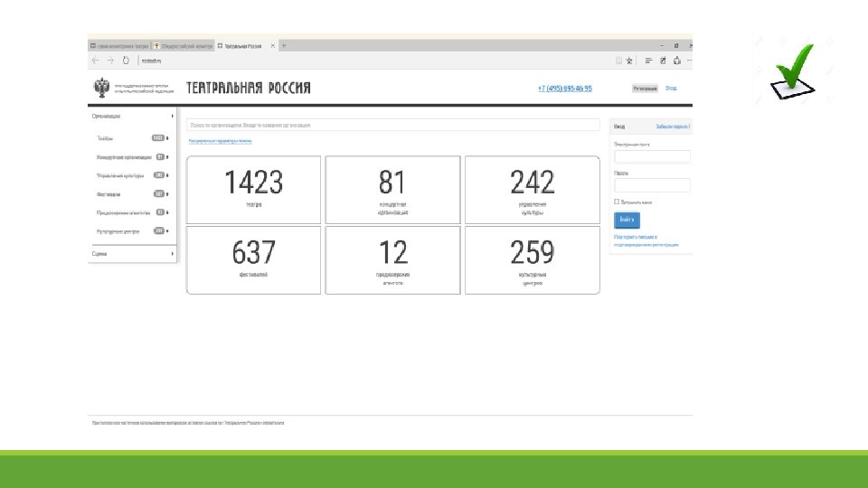Viewport: 868px width, 488px height.
Task: Open Театры item in sidebar
Action: pos(105,138)
